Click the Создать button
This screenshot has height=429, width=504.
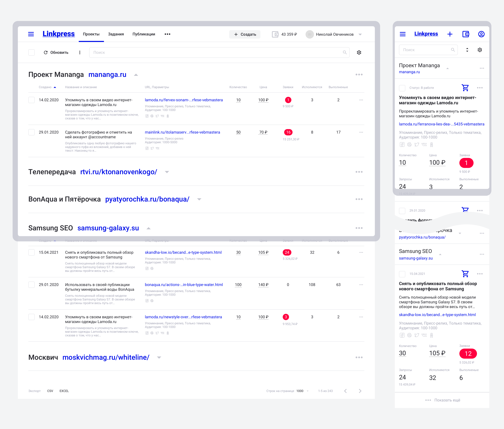[245, 34]
